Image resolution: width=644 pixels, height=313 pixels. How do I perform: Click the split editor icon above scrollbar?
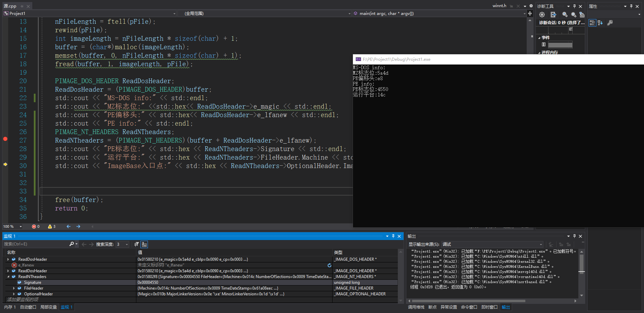(x=530, y=14)
